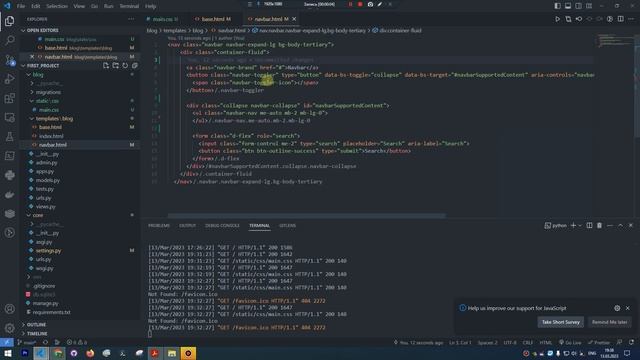640x360 pixels.
Task: Kill the terminal with the trash icon
Action: 599,225
